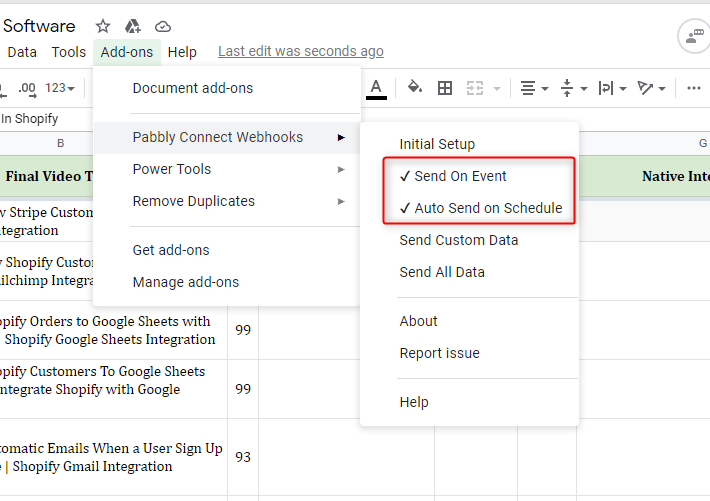Click the Shopify Gmail Integration title cell
The width and height of the screenshot is (710, 501).
pyautogui.click(x=113, y=457)
